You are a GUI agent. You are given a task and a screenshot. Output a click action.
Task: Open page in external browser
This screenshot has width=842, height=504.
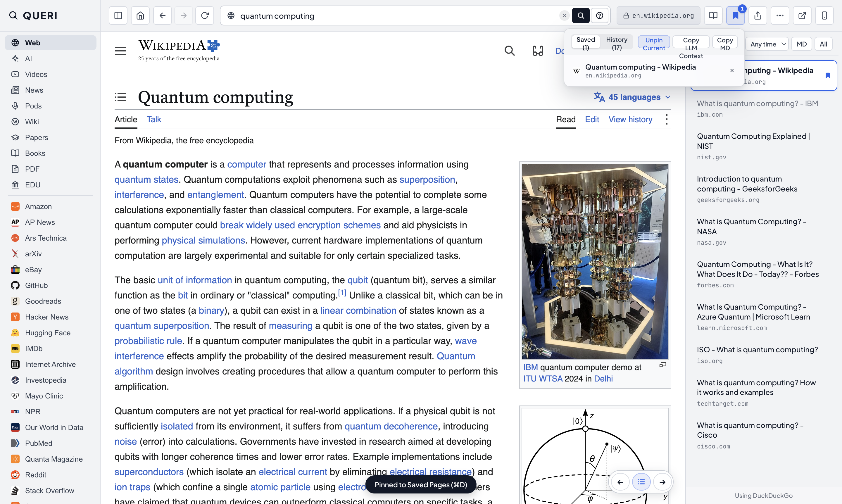tap(802, 15)
